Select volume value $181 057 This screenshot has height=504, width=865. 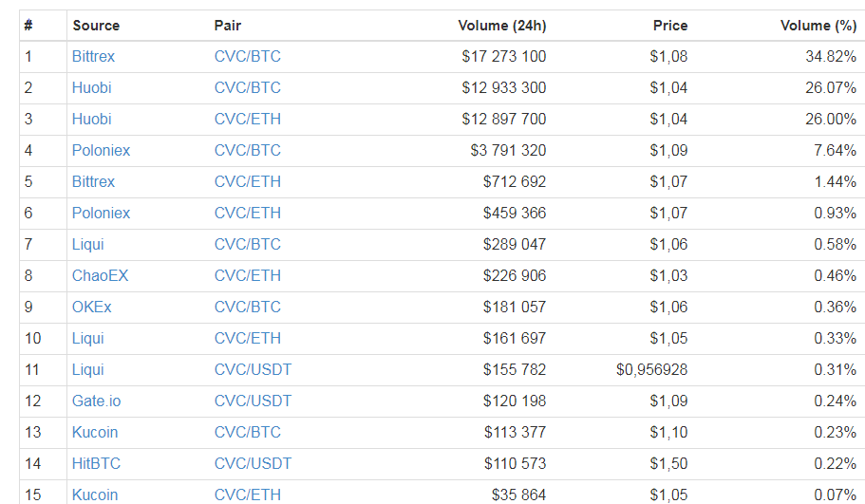(x=514, y=308)
